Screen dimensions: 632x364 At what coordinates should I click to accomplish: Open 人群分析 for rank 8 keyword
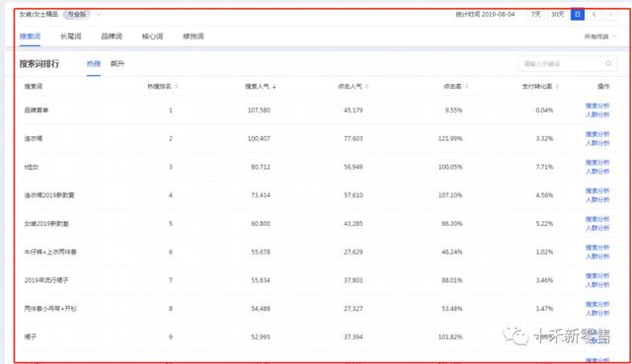tap(597, 313)
